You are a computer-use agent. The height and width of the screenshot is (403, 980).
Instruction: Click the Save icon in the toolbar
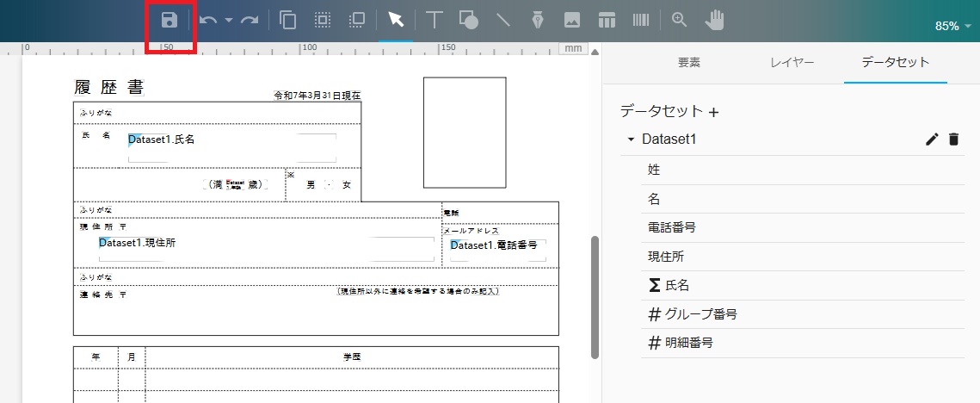pyautogui.click(x=169, y=20)
